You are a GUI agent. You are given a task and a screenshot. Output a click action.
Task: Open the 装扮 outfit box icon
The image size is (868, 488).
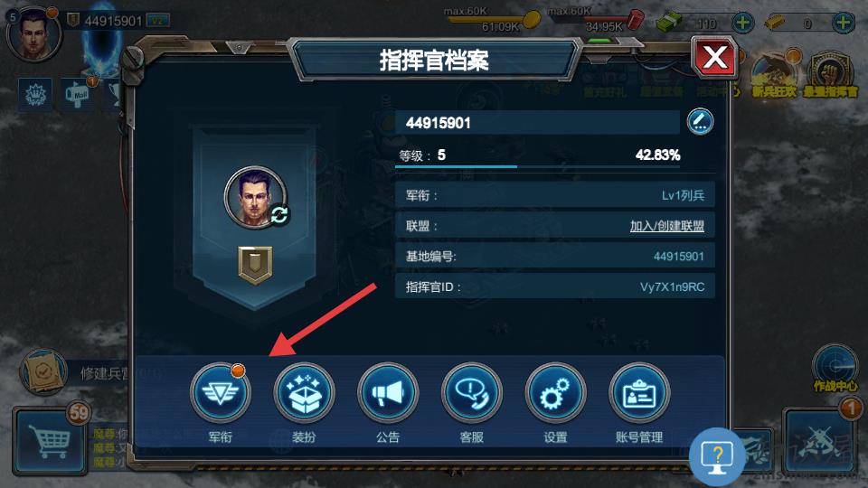[x=304, y=392]
